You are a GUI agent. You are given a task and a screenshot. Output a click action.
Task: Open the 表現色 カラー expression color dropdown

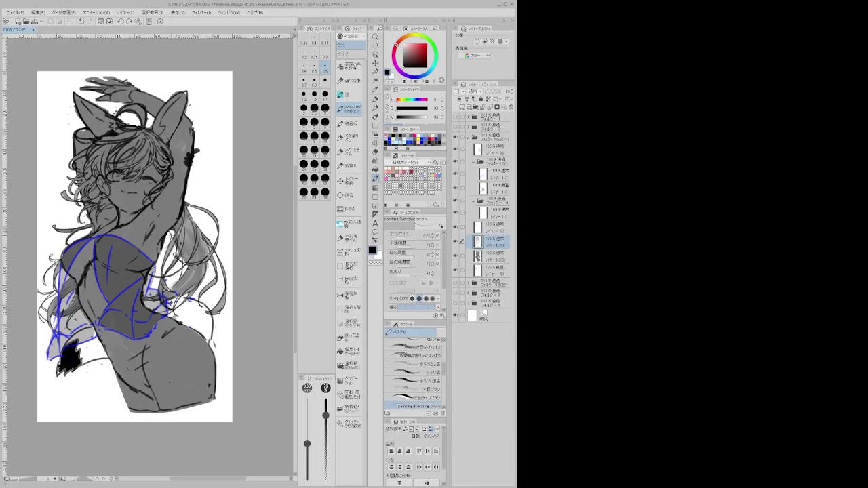[479, 55]
